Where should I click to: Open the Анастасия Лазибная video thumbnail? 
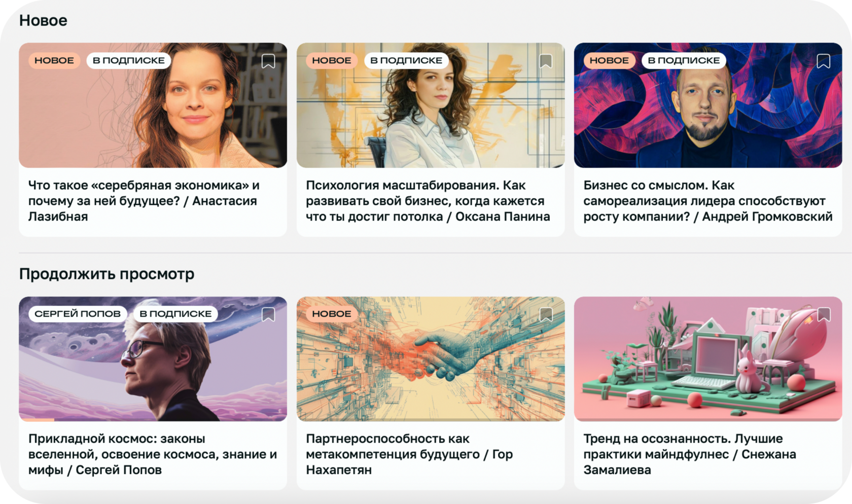153,105
